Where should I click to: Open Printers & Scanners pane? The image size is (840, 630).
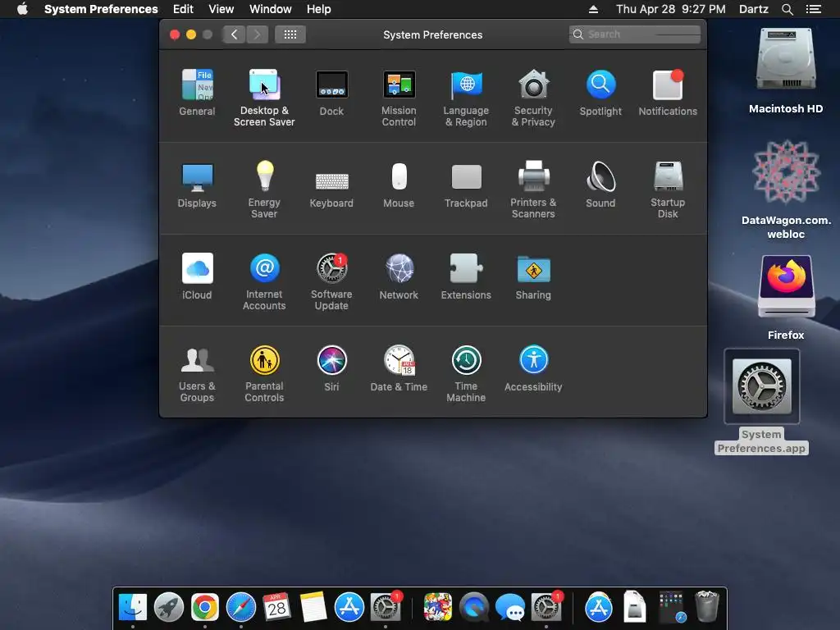point(533,189)
